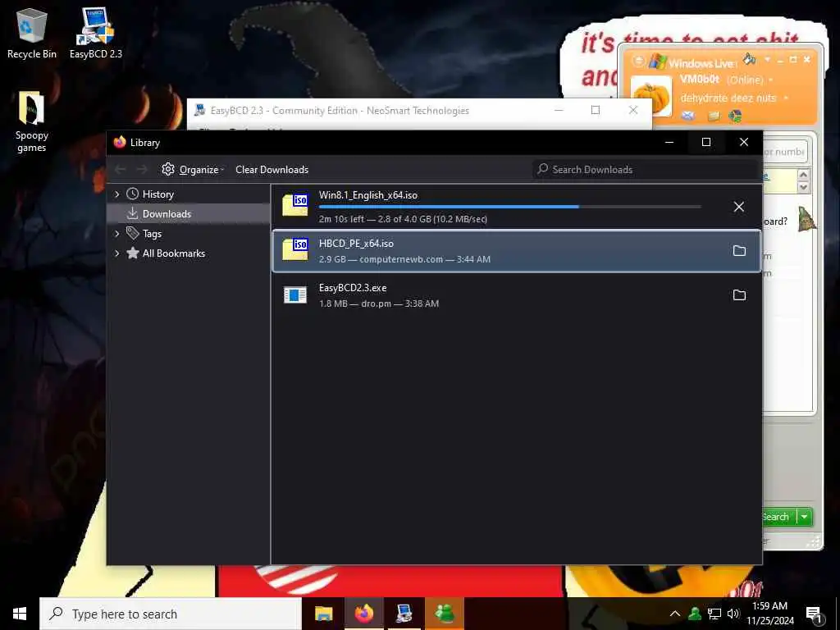840x630 pixels.
Task: Click the Win8.1 download progress bar
Action: pyautogui.click(x=510, y=207)
